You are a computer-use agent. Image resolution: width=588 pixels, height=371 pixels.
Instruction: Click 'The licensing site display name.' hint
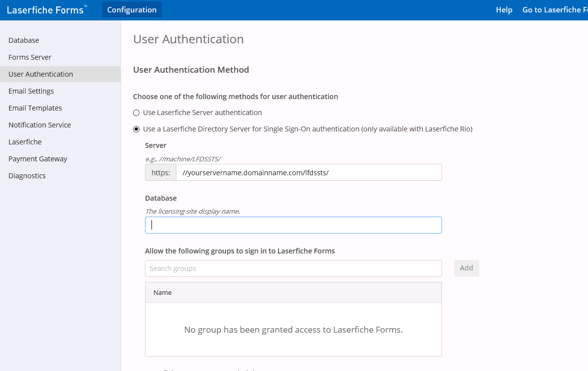pyautogui.click(x=192, y=211)
